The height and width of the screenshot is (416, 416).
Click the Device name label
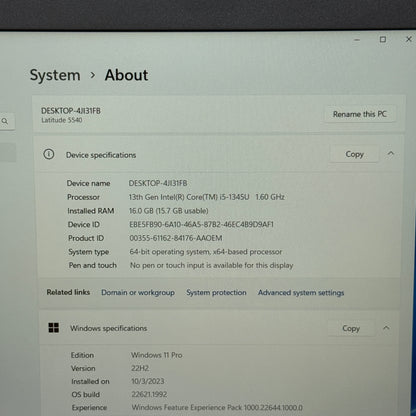point(88,183)
